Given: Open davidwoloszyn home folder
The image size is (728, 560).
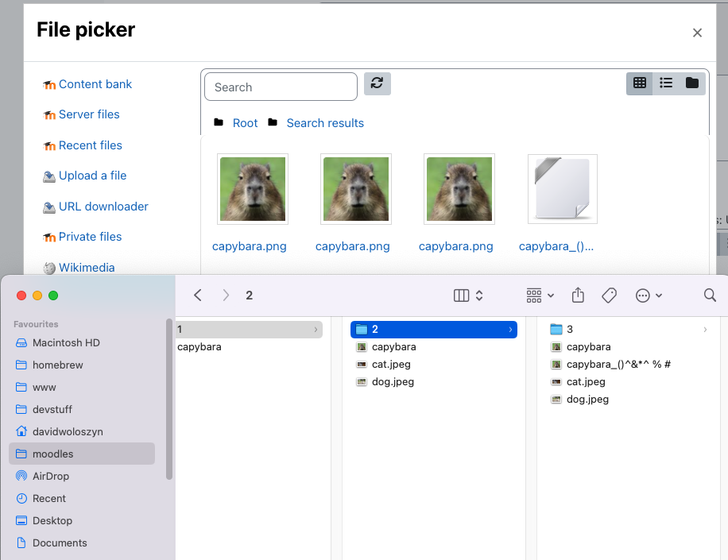Looking at the screenshot, I should point(82,432).
